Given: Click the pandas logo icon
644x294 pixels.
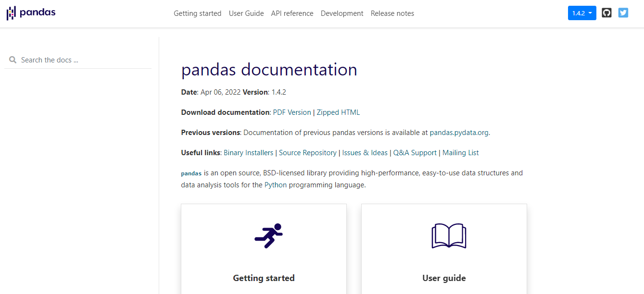Looking at the screenshot, I should (10, 13).
